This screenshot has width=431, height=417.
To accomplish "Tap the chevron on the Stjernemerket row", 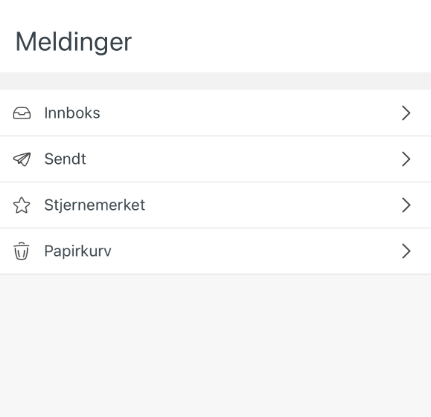I will [x=406, y=205].
